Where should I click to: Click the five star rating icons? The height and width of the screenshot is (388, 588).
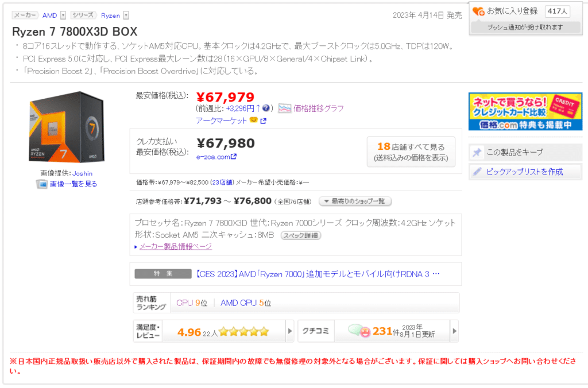click(243, 331)
